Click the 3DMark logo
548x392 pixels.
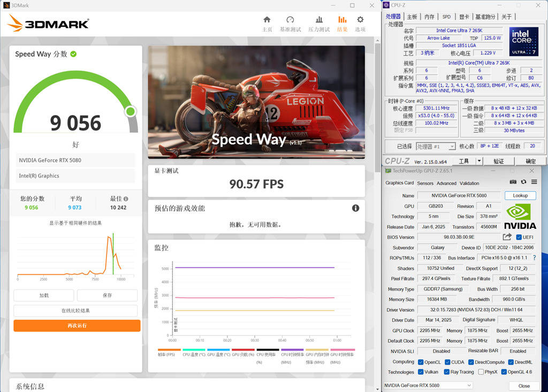pyautogui.click(x=48, y=23)
